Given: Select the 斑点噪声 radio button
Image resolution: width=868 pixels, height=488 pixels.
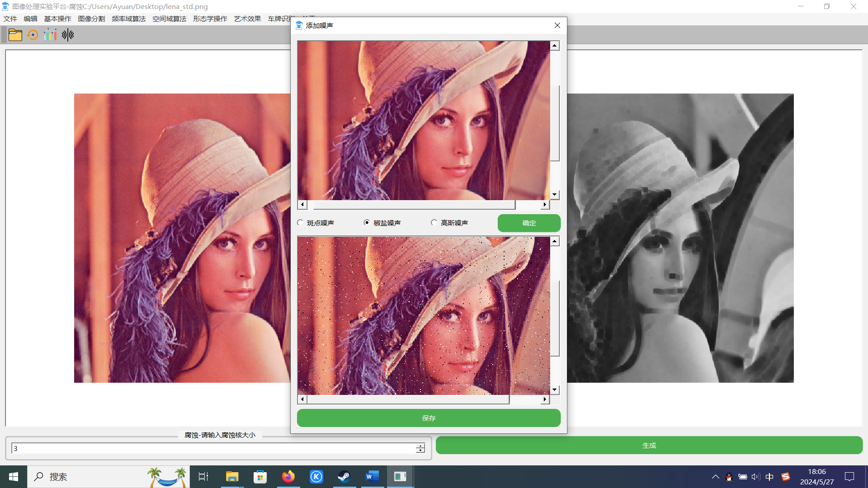Looking at the screenshot, I should click(x=301, y=223).
